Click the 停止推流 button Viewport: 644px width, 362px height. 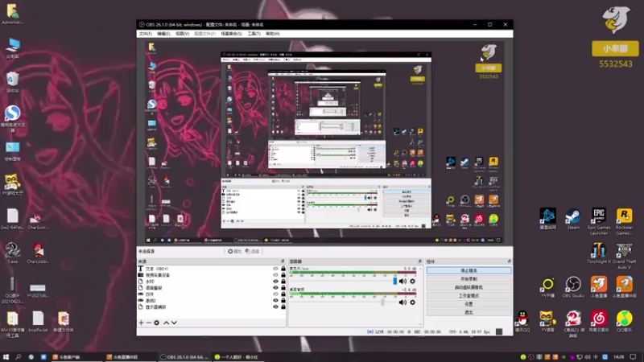pos(469,270)
